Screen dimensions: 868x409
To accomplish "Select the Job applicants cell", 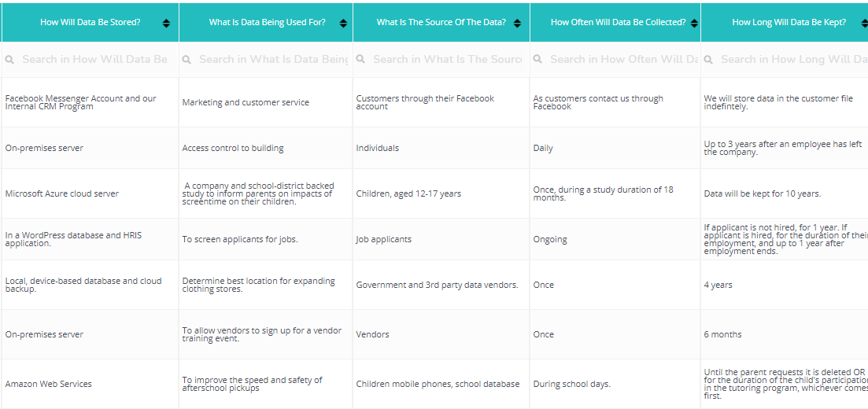I will pyautogui.click(x=441, y=239).
